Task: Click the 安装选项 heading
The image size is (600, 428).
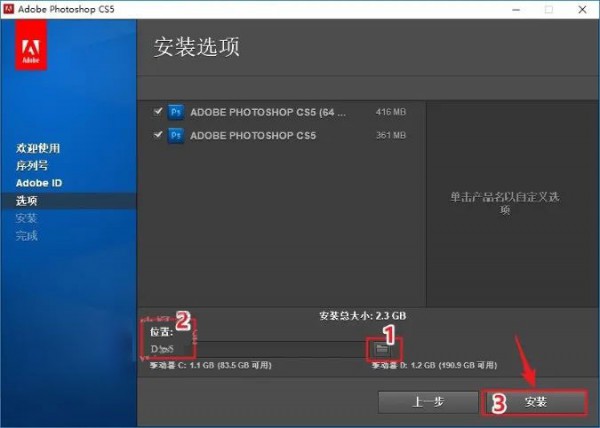Action: pos(197,47)
